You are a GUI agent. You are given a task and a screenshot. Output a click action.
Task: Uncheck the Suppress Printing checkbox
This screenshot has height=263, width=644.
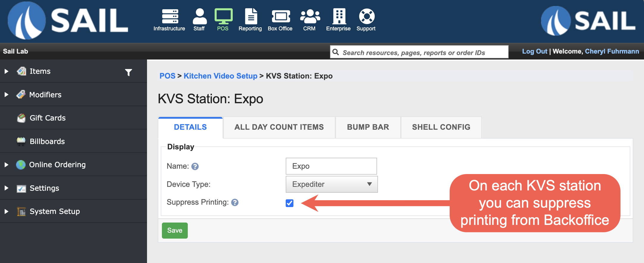290,203
